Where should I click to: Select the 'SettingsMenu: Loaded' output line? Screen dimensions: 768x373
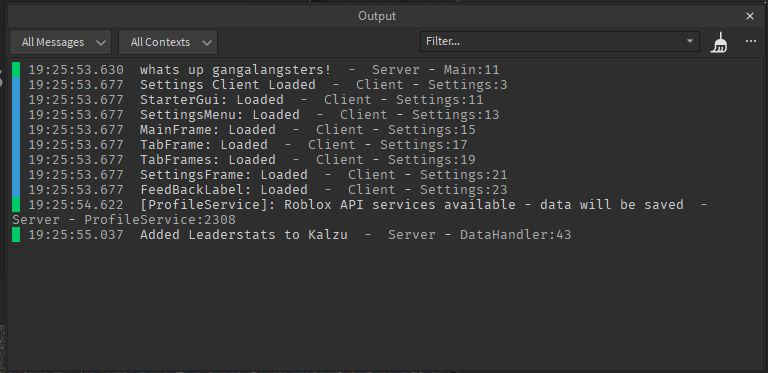tap(219, 115)
